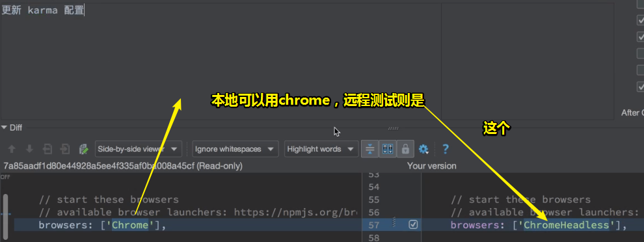Image resolution: width=644 pixels, height=242 pixels.
Task: Toggle synchronize scrolling icon
Action: tap(387, 149)
